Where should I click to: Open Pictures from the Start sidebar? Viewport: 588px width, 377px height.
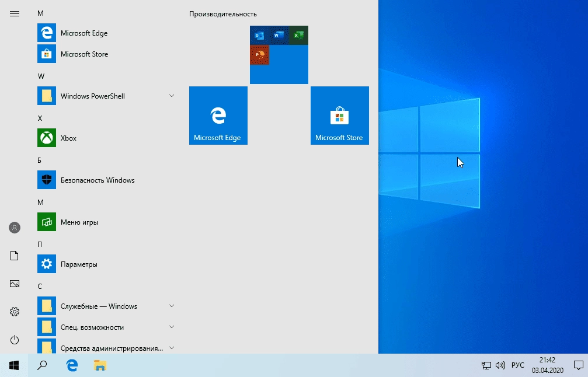pos(14,284)
